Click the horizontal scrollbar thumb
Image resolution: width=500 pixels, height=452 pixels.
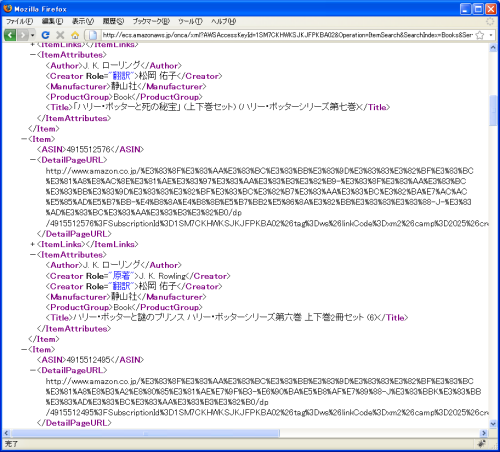click(x=145, y=433)
